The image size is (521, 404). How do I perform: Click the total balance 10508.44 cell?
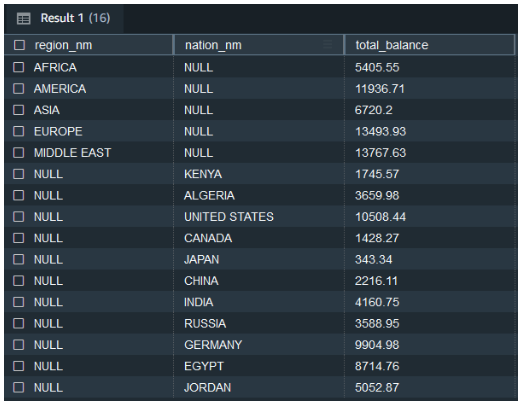(x=431, y=217)
